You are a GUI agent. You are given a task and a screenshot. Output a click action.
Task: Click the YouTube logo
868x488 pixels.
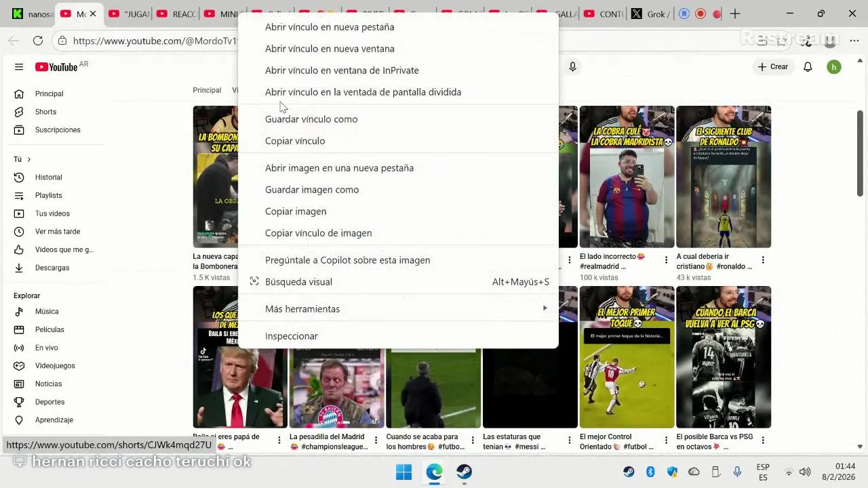click(56, 66)
